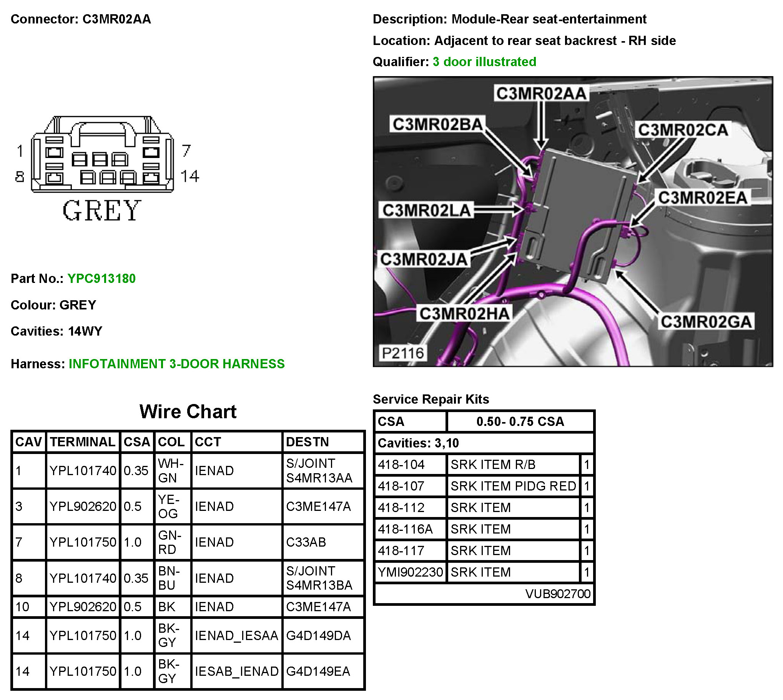Select the G4D149DA destination cell
Image resolution: width=783 pixels, height=700 pixels.
click(318, 636)
